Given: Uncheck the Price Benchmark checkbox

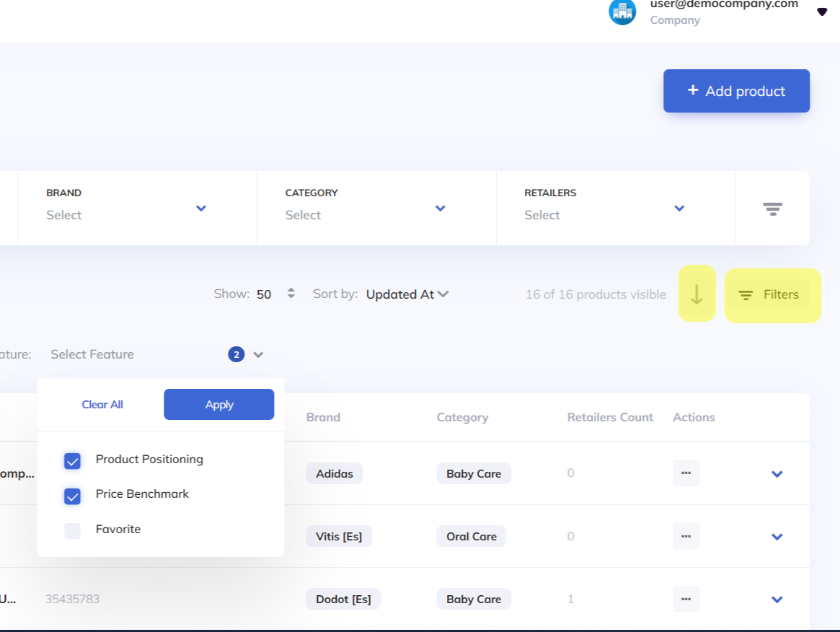Looking at the screenshot, I should [x=72, y=496].
